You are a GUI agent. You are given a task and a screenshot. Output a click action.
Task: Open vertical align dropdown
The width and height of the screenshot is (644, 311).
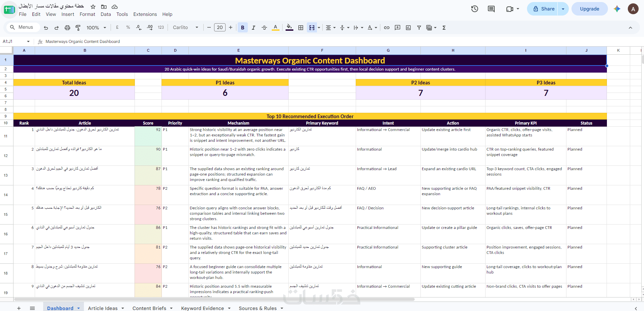coord(345,28)
